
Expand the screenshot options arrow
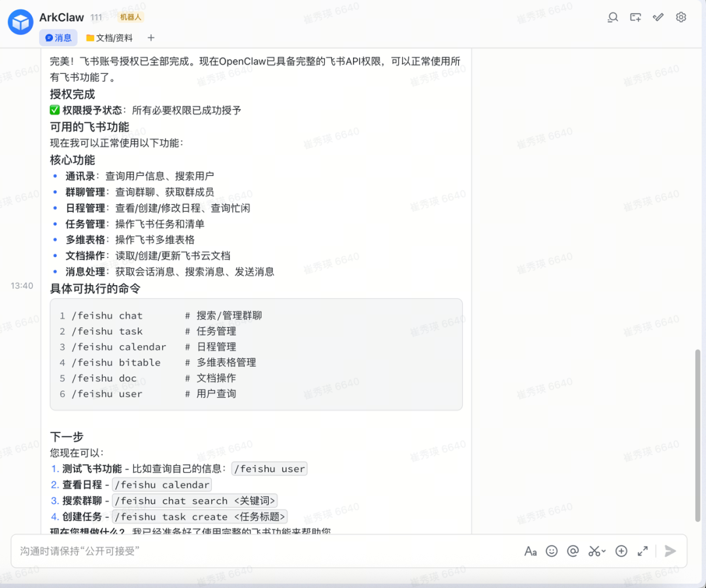[x=603, y=551]
